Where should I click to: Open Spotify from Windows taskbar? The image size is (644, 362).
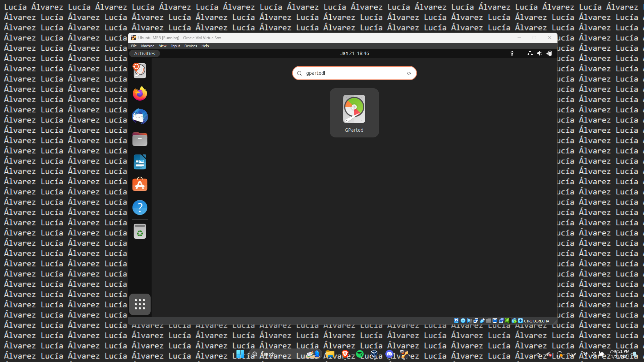(360, 354)
